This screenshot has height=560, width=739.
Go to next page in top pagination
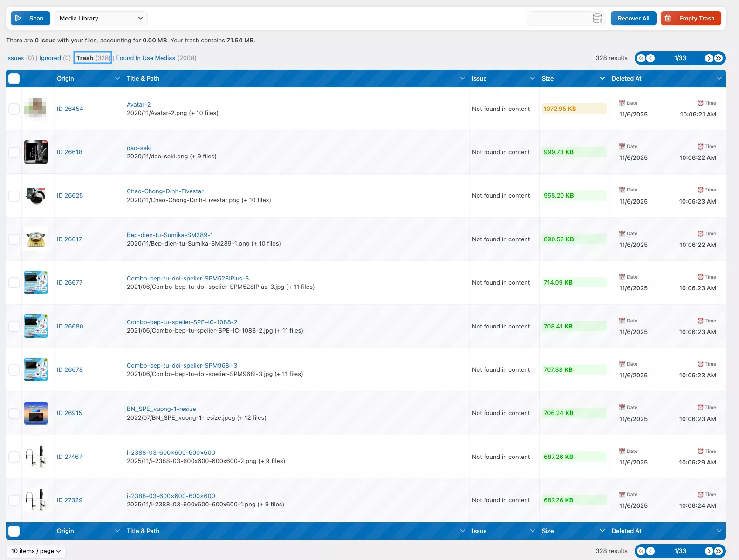click(x=709, y=58)
